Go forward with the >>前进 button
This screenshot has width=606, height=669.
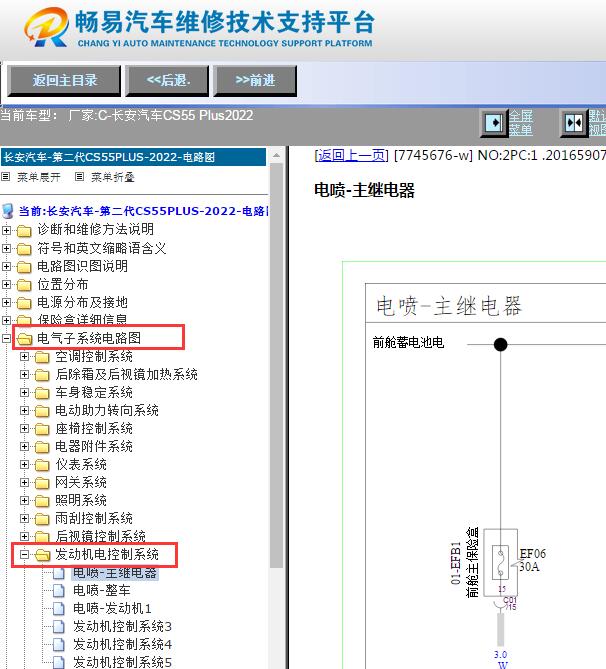coord(255,81)
